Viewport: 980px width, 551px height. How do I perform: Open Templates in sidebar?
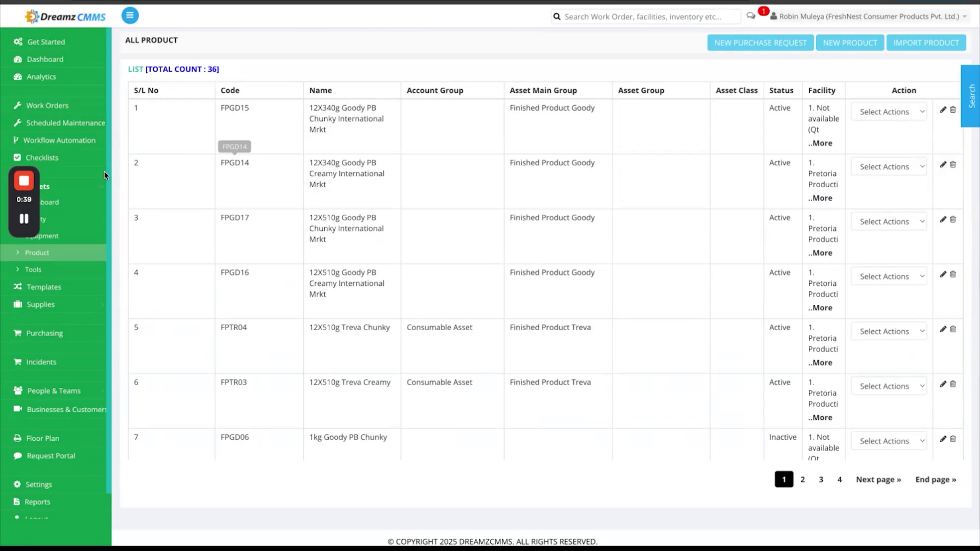point(44,287)
